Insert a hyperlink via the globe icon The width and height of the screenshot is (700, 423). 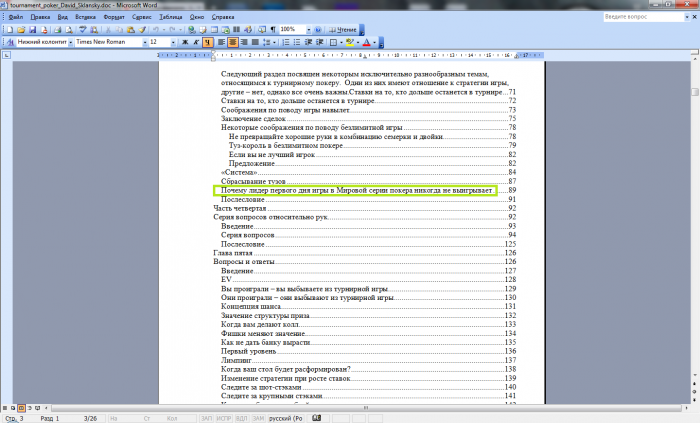(192, 30)
